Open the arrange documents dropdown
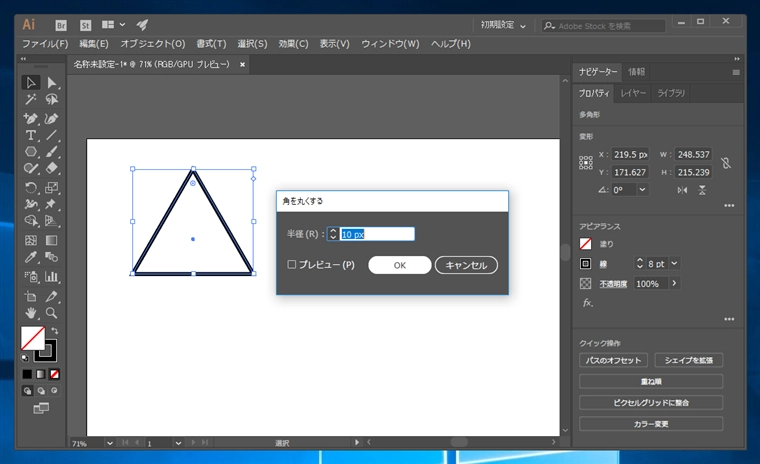Viewport: 760px width, 464px height. 113,25
